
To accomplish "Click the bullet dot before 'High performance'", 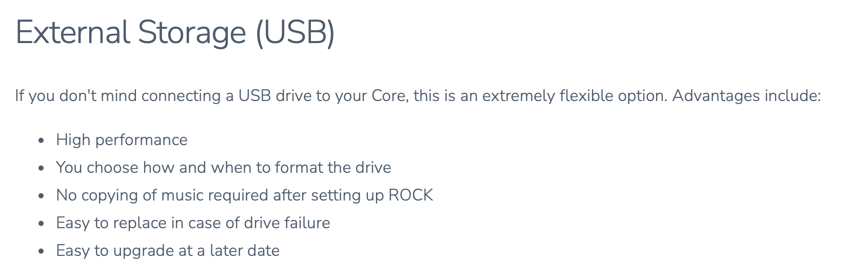I will click(x=42, y=140).
